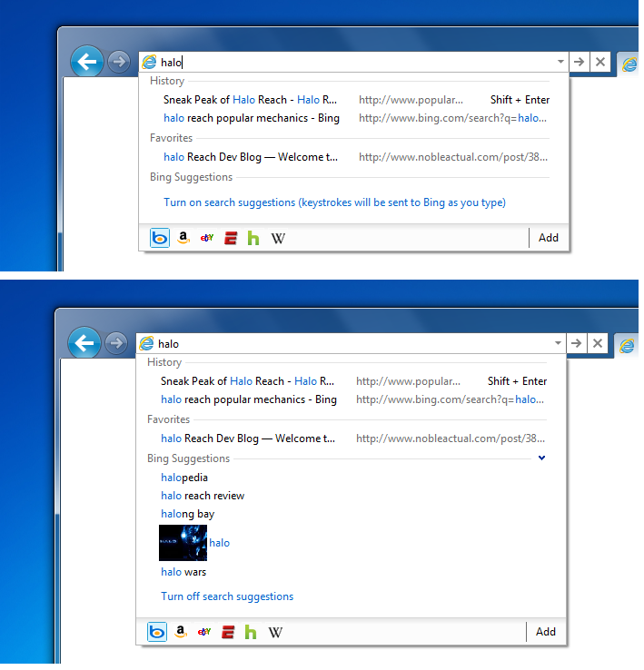This screenshot has height=670, width=644.
Task: Open the IE tab in the top window
Action: (629, 64)
